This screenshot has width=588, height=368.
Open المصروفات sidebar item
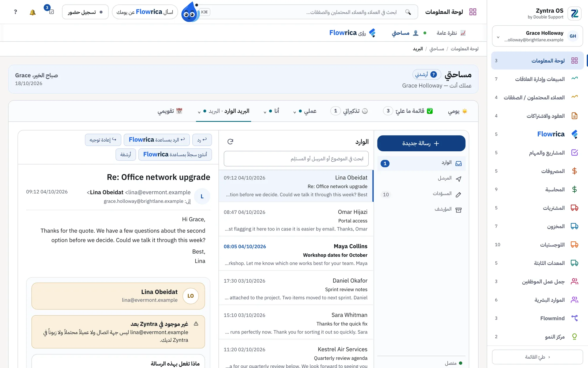(x=537, y=171)
